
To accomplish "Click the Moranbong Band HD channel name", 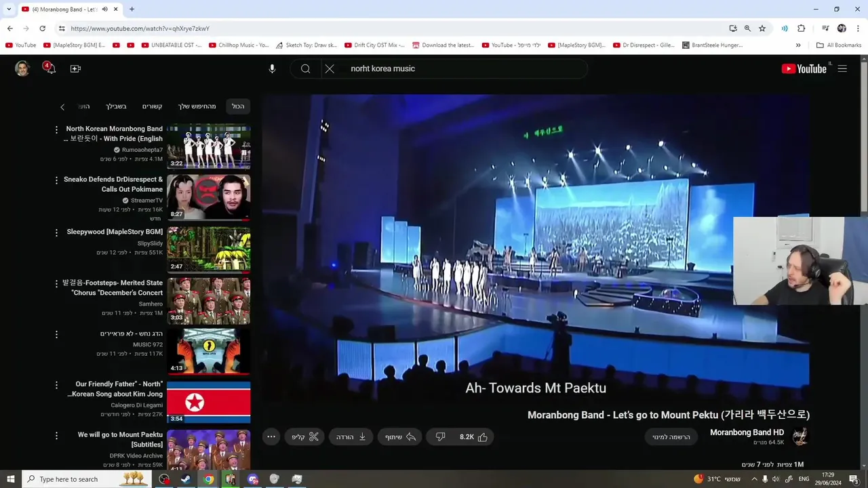I will (x=747, y=432).
